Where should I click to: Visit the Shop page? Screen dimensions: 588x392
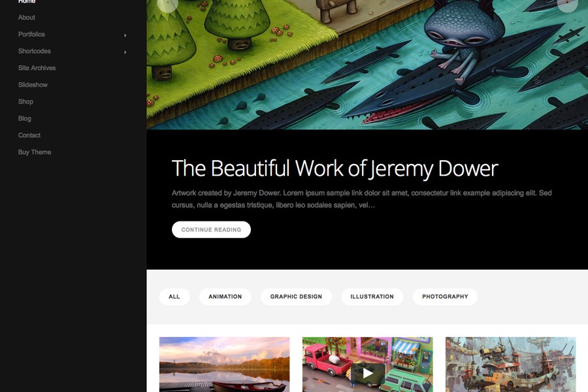pos(25,102)
